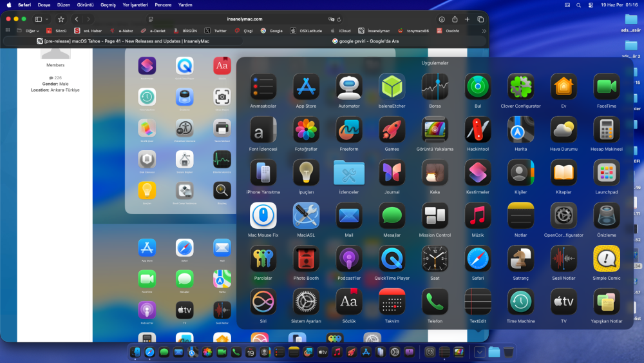Open tonymacx86 bookmark

(413, 31)
